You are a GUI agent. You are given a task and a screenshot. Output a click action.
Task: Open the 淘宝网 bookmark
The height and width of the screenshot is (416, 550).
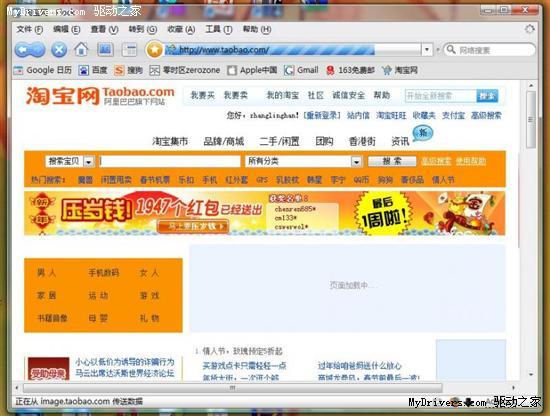[x=400, y=70]
